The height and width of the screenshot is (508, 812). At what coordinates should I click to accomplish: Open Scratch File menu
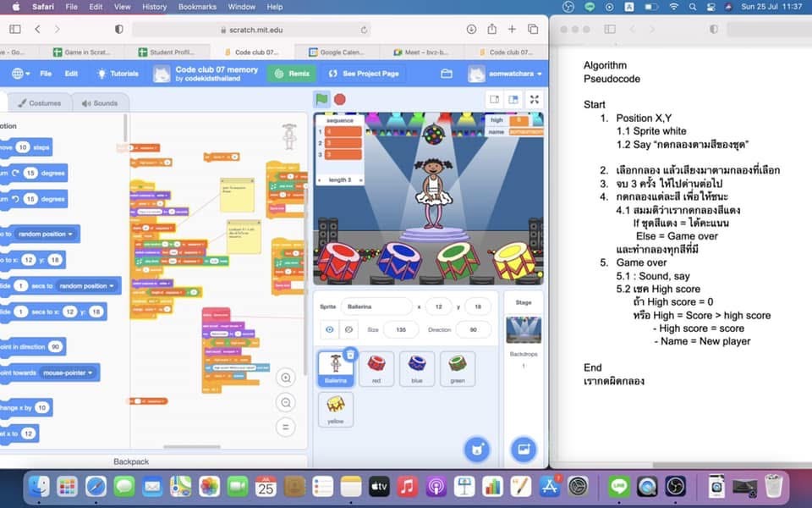click(x=46, y=74)
